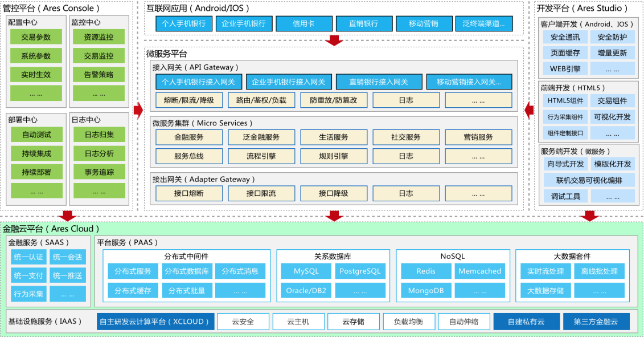Select the Redis box under NoSQL
The image size is (644, 337).
426,271
